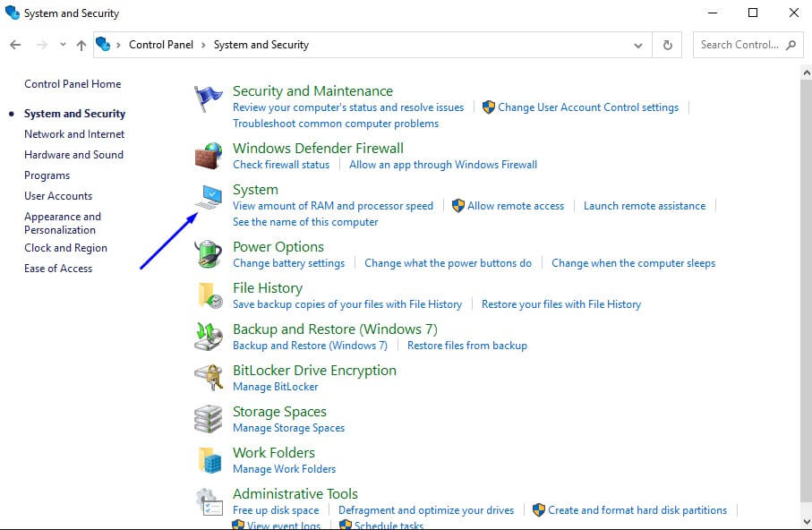This screenshot has width=812, height=530.
Task: Click the scrollbar down arrow
Action: pyautogui.click(x=807, y=521)
